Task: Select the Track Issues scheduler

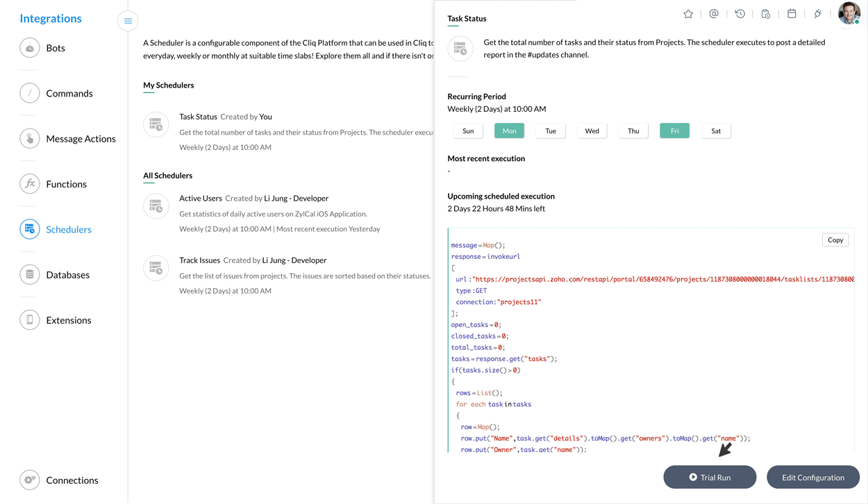Action: (200, 260)
